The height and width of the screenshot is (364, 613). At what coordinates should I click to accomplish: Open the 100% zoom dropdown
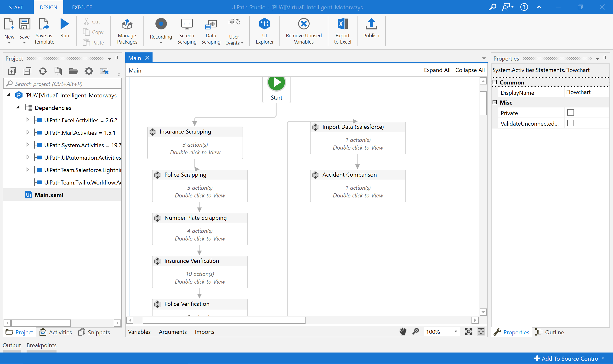click(456, 331)
